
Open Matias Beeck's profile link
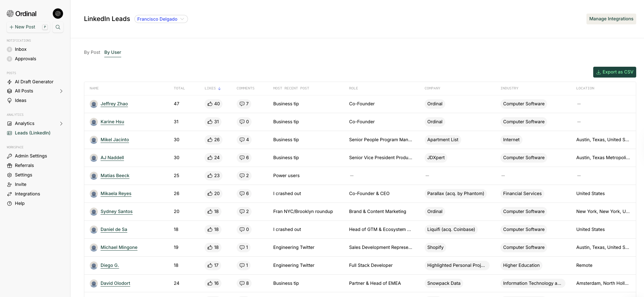(115, 176)
